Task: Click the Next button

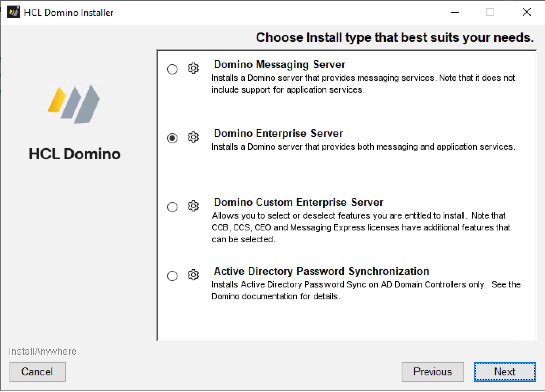Action: click(505, 372)
